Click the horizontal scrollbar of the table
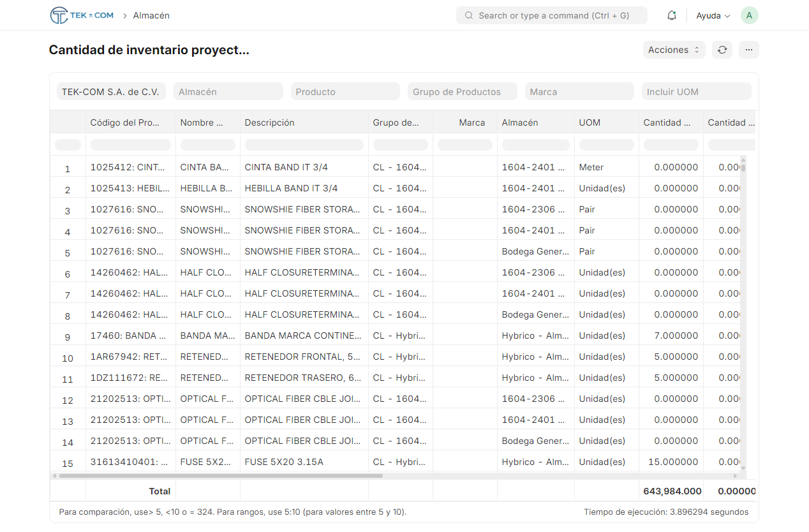The width and height of the screenshot is (809, 532). pos(220,476)
